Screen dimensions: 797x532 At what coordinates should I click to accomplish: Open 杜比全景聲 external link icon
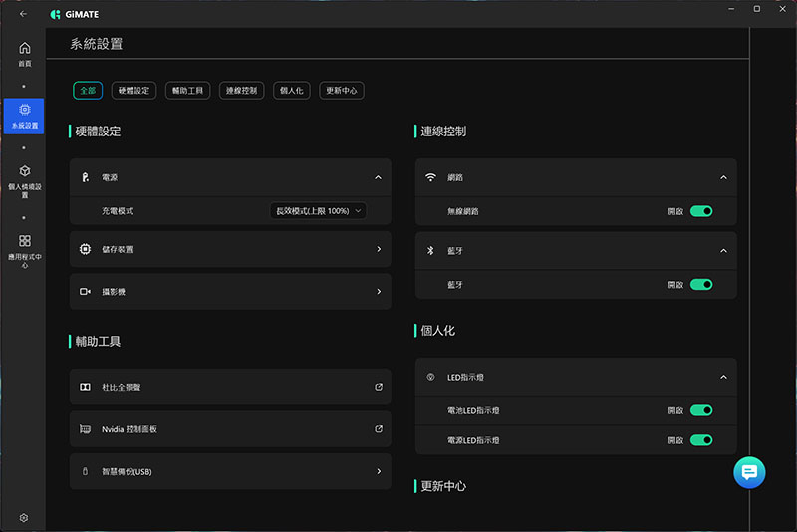tap(379, 387)
